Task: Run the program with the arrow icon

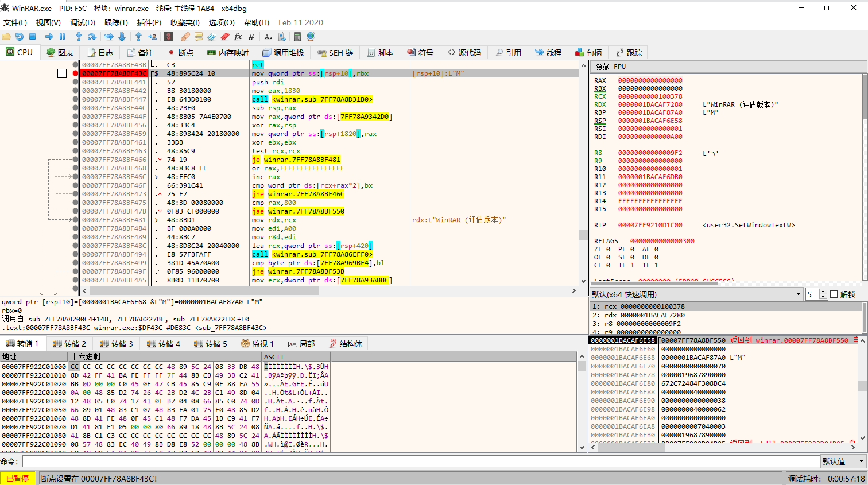Action: pyautogui.click(x=49, y=37)
